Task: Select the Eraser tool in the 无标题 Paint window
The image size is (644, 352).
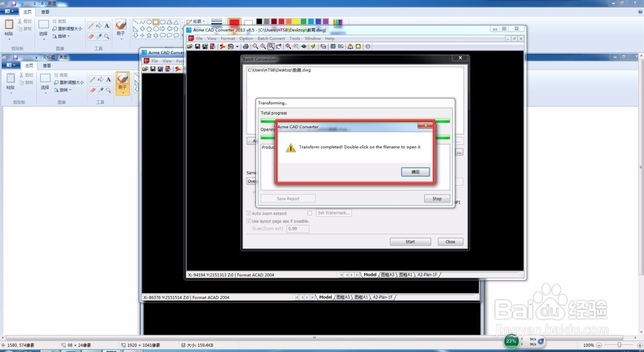Action: [92, 90]
